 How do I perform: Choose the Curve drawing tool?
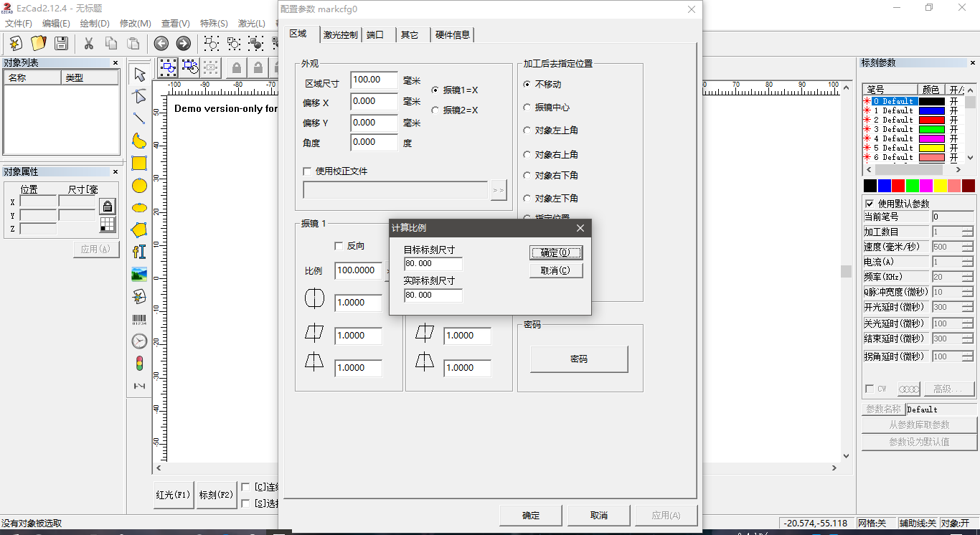139,141
